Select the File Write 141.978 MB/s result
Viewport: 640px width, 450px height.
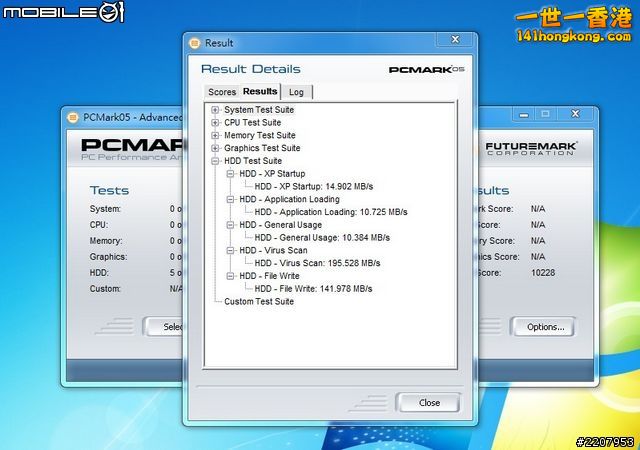click(x=313, y=289)
